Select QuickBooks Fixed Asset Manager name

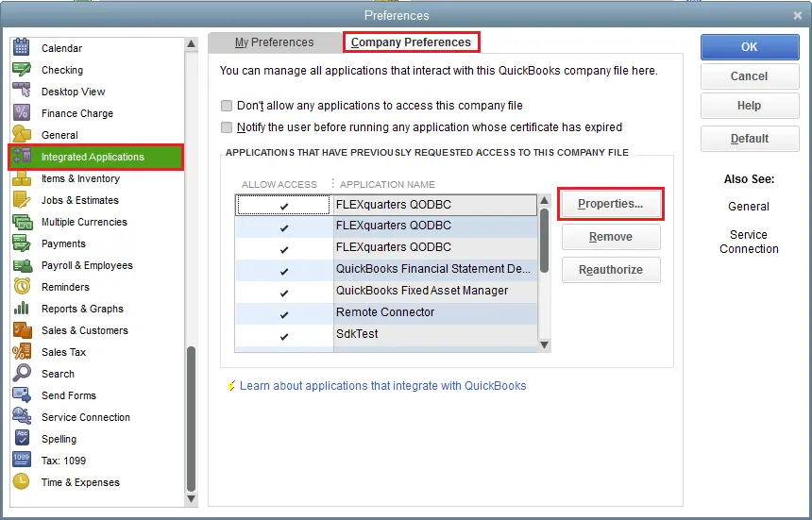[x=422, y=291]
